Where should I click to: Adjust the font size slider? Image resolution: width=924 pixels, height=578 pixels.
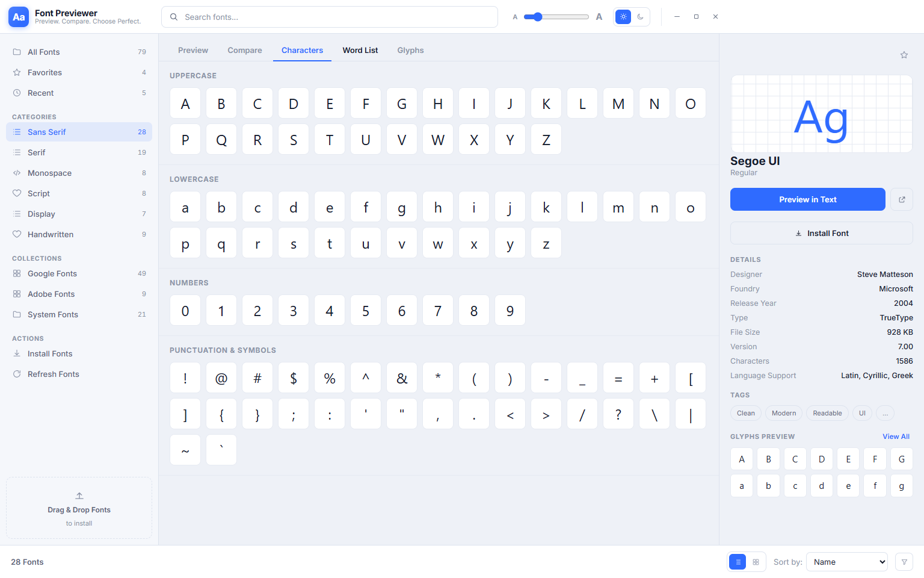point(556,17)
